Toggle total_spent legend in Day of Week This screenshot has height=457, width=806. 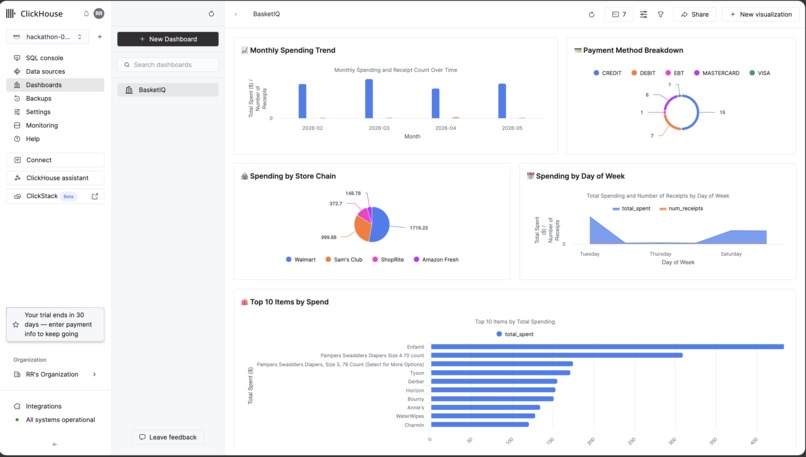[x=632, y=209]
